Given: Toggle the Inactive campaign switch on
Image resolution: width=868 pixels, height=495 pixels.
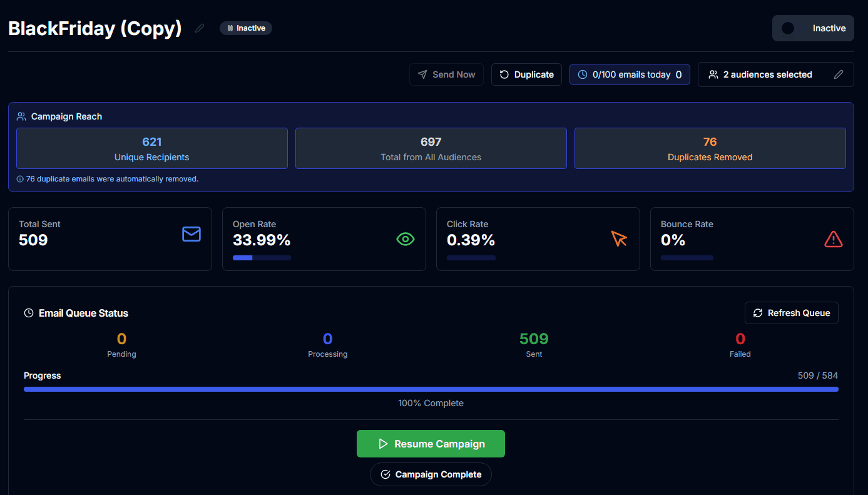Looking at the screenshot, I should tap(789, 28).
